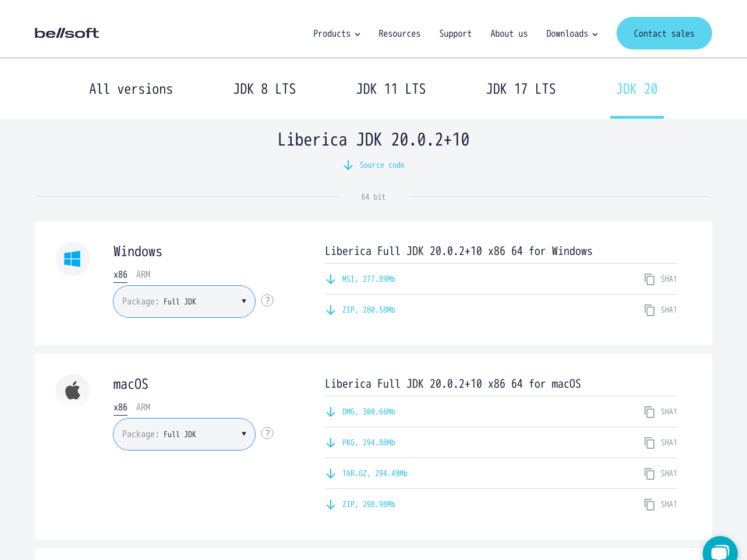Viewport: 747px width, 560px height.
Task: Download the macOS PKG 294.88Mb file
Action: [x=368, y=443]
